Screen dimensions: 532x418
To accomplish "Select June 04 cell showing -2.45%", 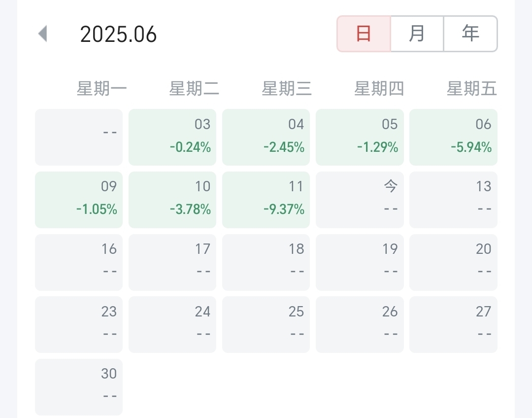I will pos(266,137).
